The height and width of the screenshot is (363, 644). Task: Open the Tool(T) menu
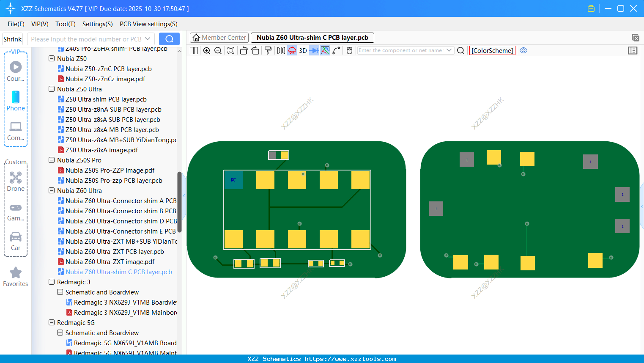click(66, 24)
